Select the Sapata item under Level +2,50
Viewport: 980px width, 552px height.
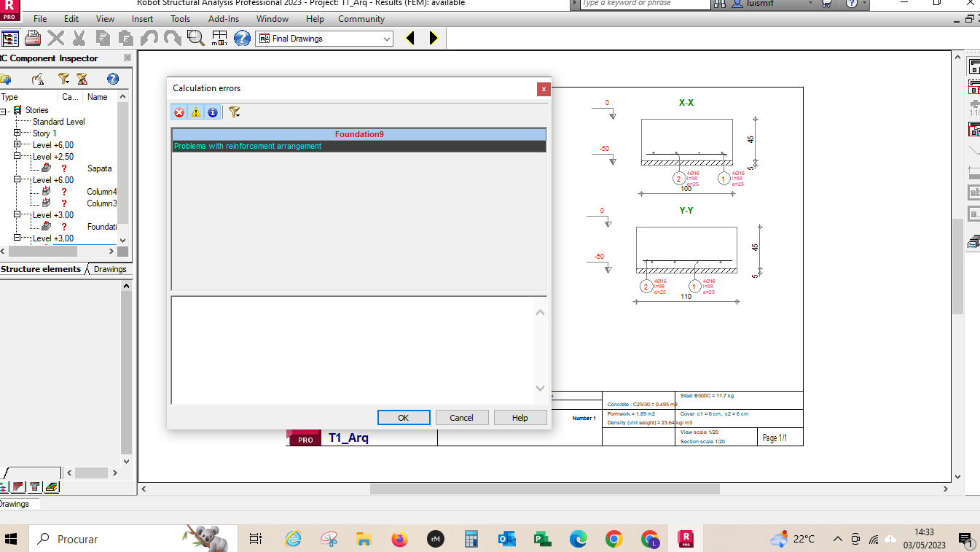click(x=100, y=168)
